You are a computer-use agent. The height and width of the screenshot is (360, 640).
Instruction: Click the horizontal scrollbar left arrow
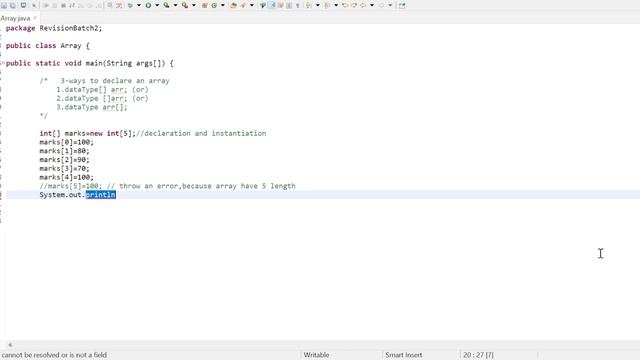10,345
